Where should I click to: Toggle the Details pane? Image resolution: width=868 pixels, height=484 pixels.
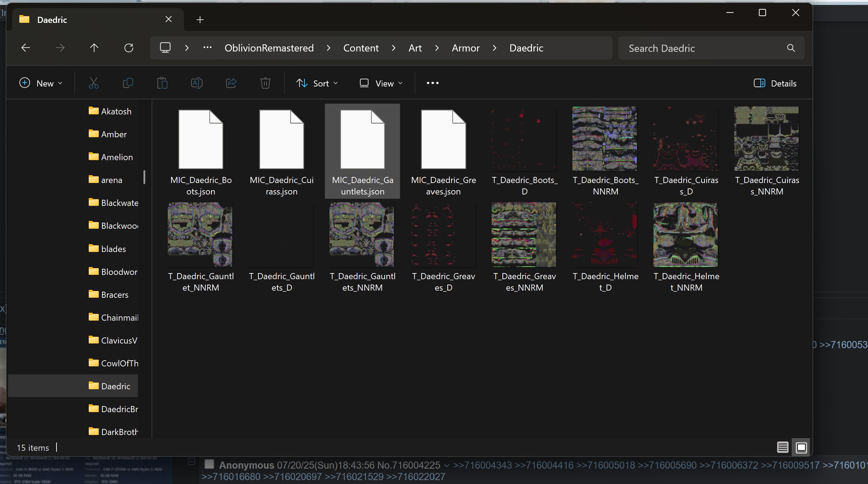pyautogui.click(x=775, y=83)
